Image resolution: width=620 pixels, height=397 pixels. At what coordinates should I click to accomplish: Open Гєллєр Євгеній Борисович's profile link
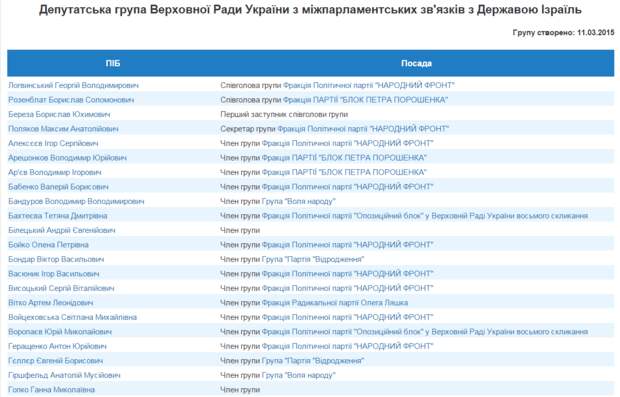tap(55, 361)
